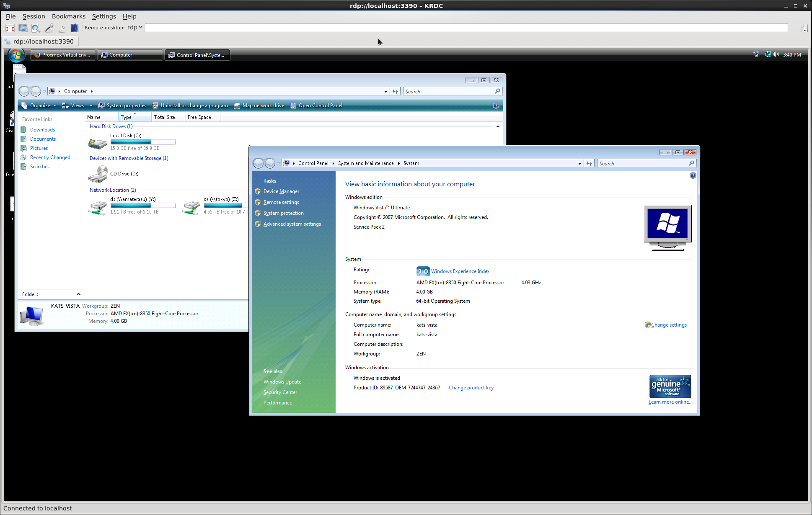The width and height of the screenshot is (812, 515).
Task: Switch to Control Panel System taskbar button
Action: point(197,55)
